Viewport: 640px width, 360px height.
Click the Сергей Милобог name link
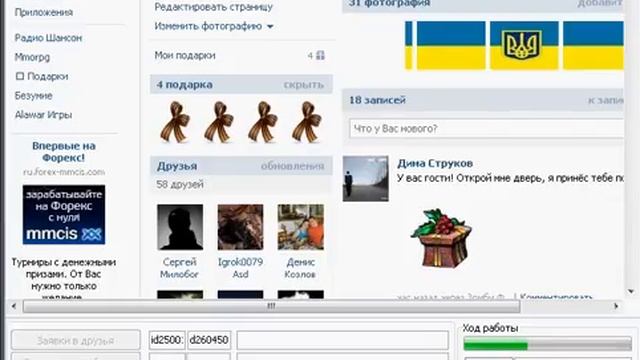(x=180, y=268)
